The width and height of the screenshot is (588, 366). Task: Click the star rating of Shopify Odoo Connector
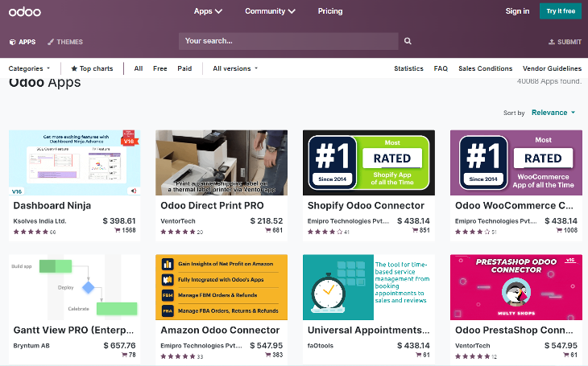point(325,232)
